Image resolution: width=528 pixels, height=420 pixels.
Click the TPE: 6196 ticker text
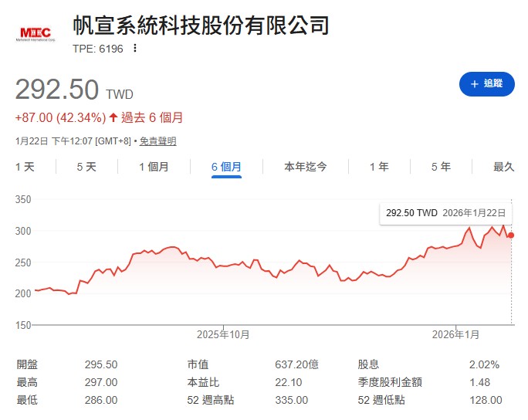point(98,49)
